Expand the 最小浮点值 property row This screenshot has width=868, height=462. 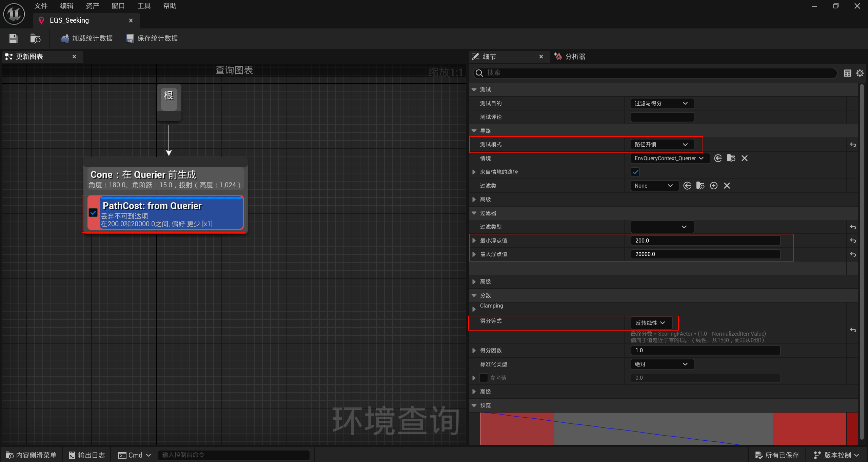point(474,240)
